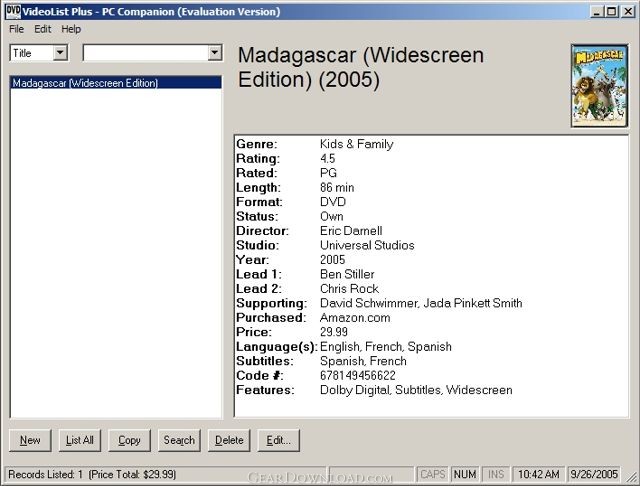Viewport: 640px width, 486px height.
Task: Click the DVD application icon in title bar
Action: point(12,11)
